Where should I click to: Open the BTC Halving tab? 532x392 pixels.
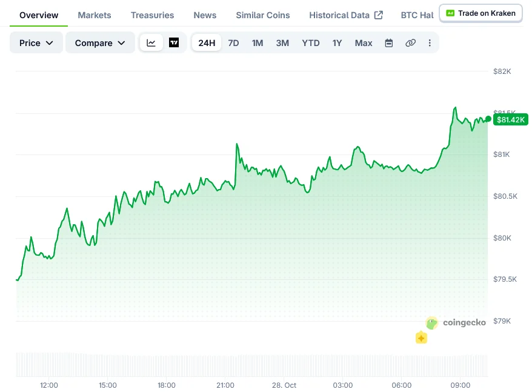pyautogui.click(x=417, y=15)
